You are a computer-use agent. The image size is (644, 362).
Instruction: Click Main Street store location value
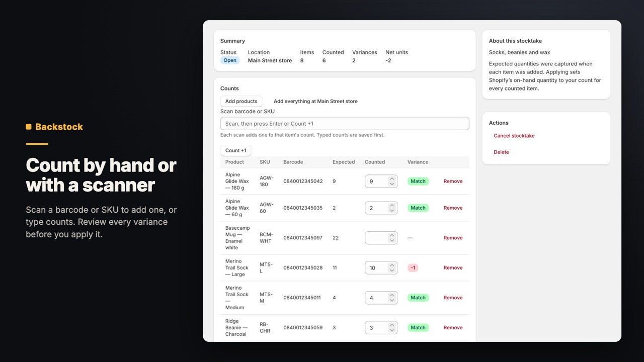(x=270, y=61)
